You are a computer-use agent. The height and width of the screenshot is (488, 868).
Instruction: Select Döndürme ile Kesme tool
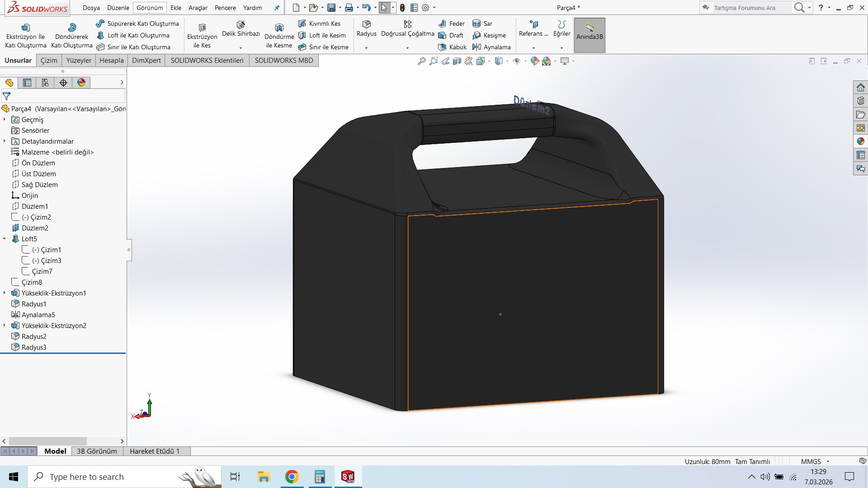click(x=279, y=36)
